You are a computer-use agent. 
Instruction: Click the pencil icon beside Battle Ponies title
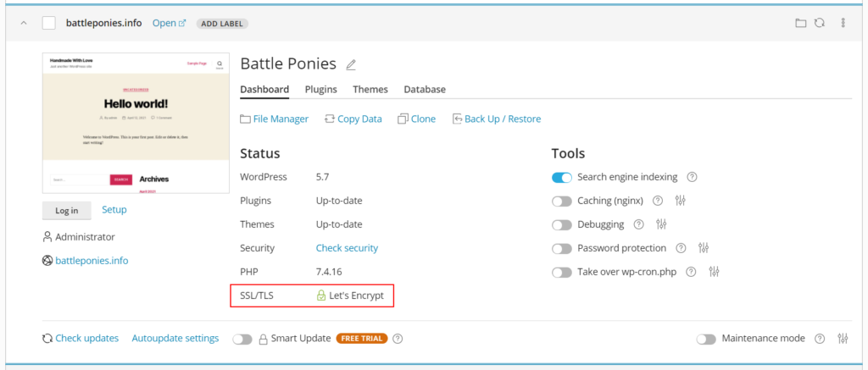click(x=350, y=64)
